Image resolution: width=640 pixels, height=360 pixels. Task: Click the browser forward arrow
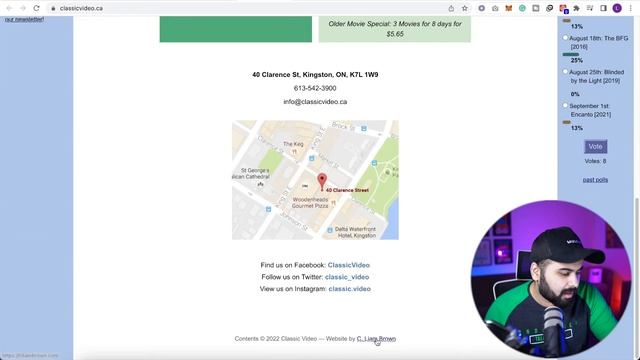(x=23, y=8)
